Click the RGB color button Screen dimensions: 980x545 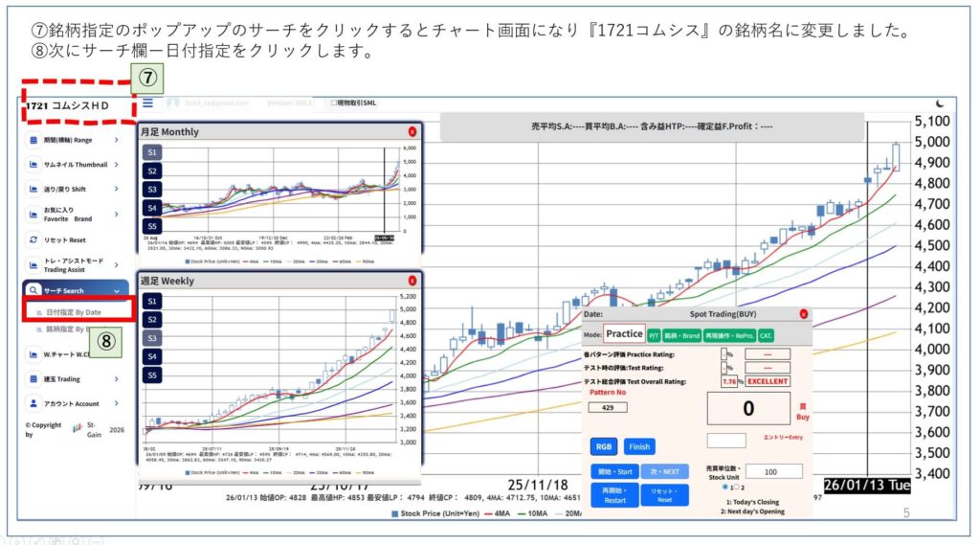[604, 446]
